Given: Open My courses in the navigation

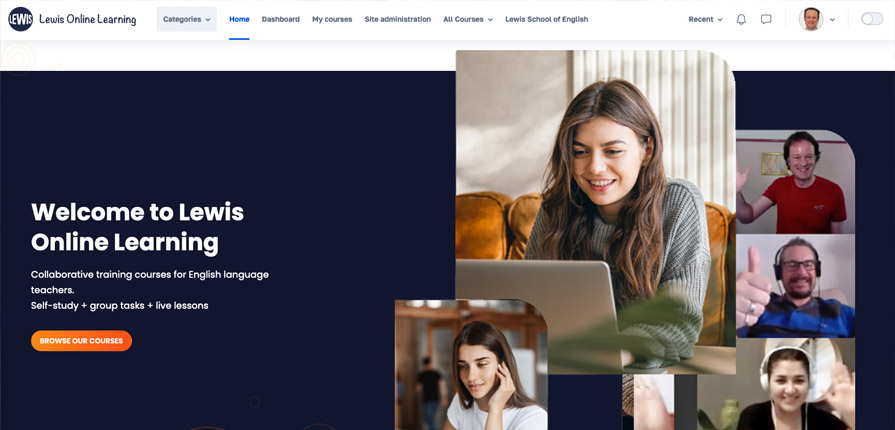Looking at the screenshot, I should pyautogui.click(x=332, y=19).
